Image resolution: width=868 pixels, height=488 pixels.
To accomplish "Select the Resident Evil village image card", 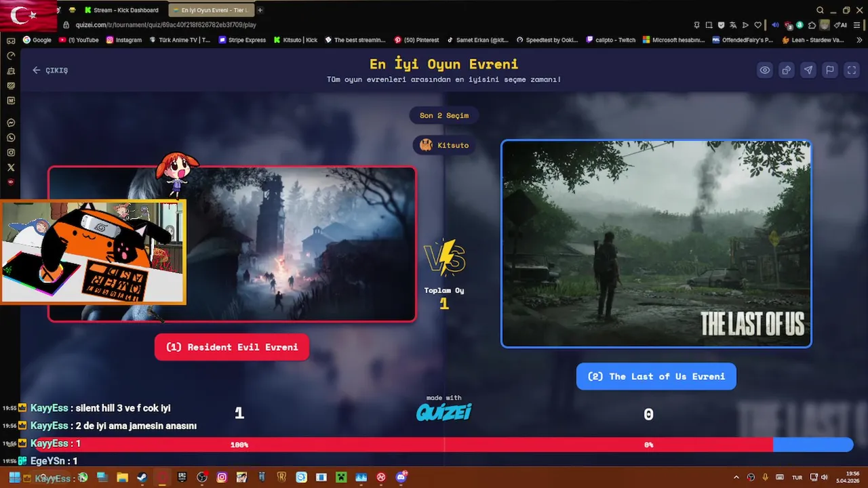I will [x=232, y=244].
